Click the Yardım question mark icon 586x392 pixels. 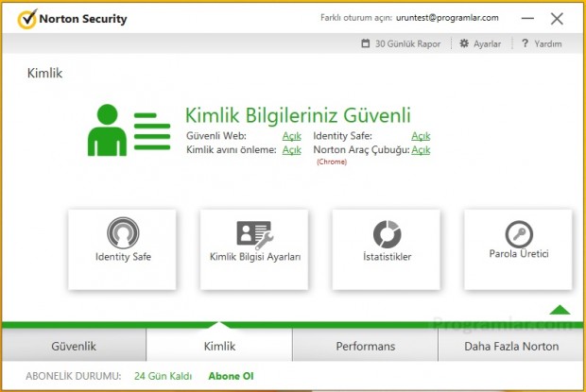click(x=526, y=43)
